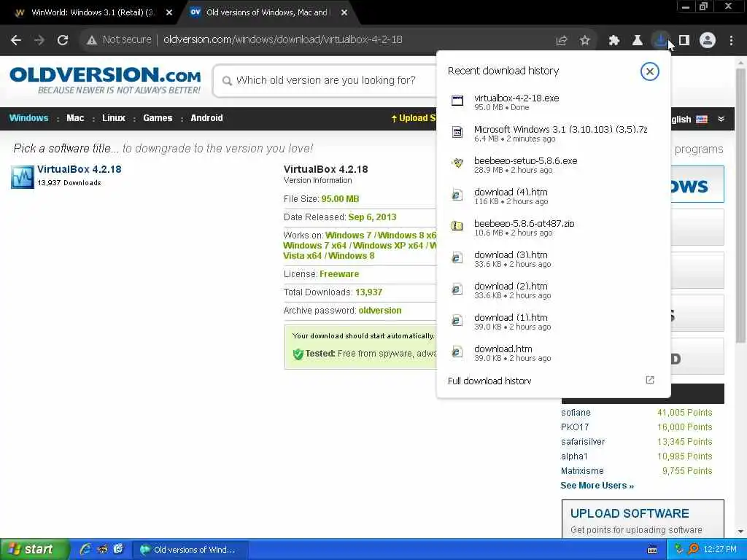The image size is (747, 560).
Task: Click the taskbar clock 12:27 PM
Action: click(719, 550)
